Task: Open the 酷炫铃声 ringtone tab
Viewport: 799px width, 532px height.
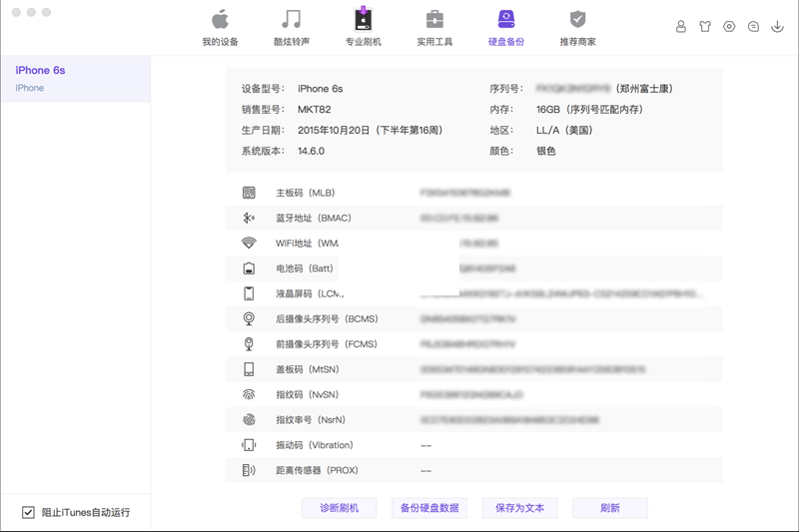Action: [x=292, y=28]
